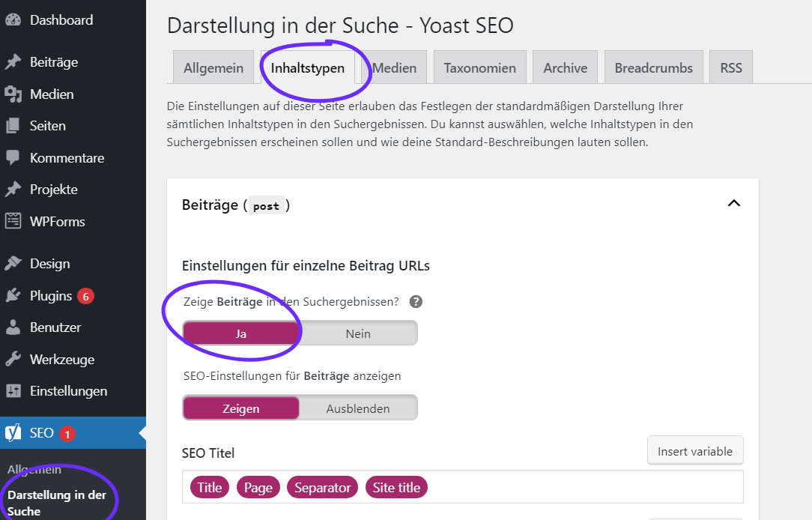812x520 pixels.
Task: Click the Medien media icon
Action: coord(13,94)
